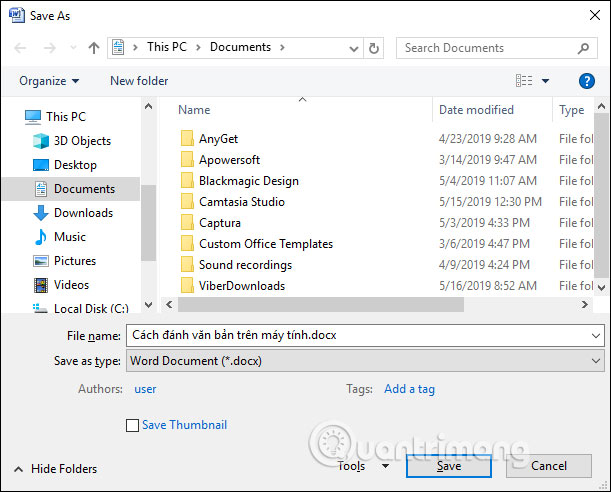Click the Save button
The width and height of the screenshot is (611, 492).
tap(448, 466)
